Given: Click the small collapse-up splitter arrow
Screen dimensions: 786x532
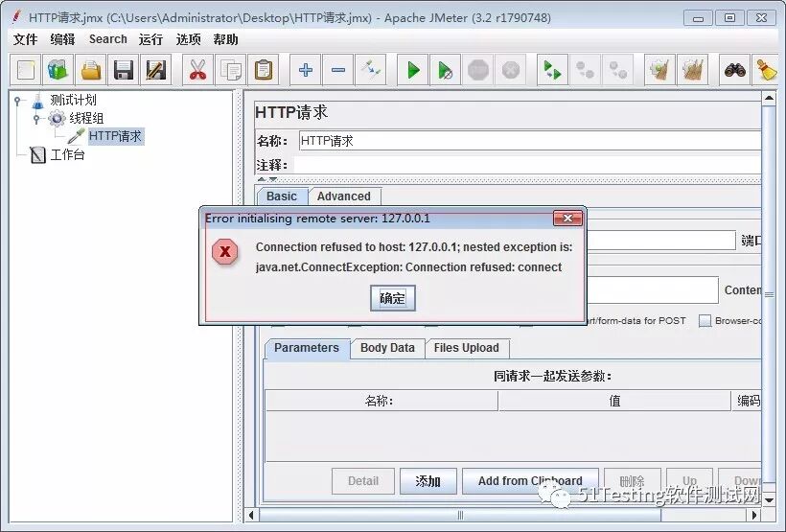Looking at the screenshot, I should 261,179.
